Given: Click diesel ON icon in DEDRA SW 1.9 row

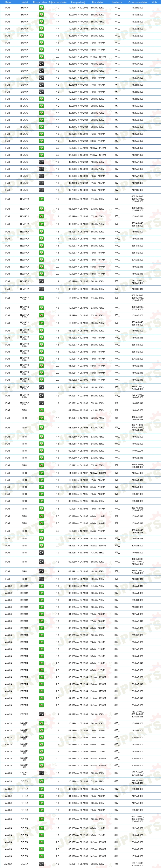Looking at the screenshot, I should [x=41, y=773].
